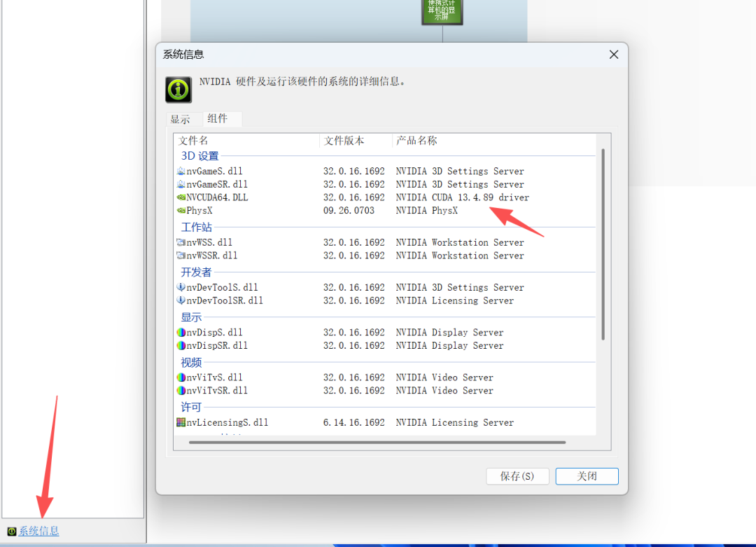The width and height of the screenshot is (756, 547).
Task: Click the nvDevToolS.dll info icon
Action: 181,287
